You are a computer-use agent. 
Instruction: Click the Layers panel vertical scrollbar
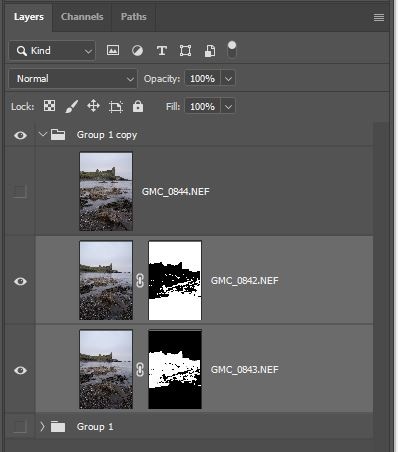[381, 280]
